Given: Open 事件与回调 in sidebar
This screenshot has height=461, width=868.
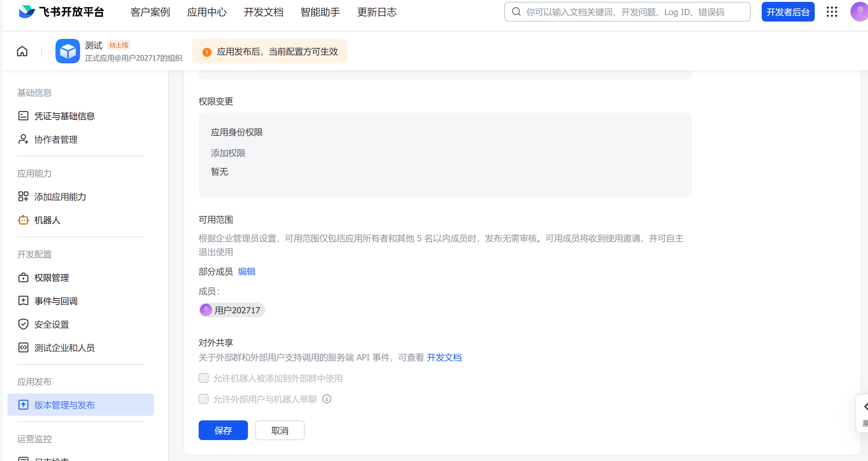Looking at the screenshot, I should (80, 301).
